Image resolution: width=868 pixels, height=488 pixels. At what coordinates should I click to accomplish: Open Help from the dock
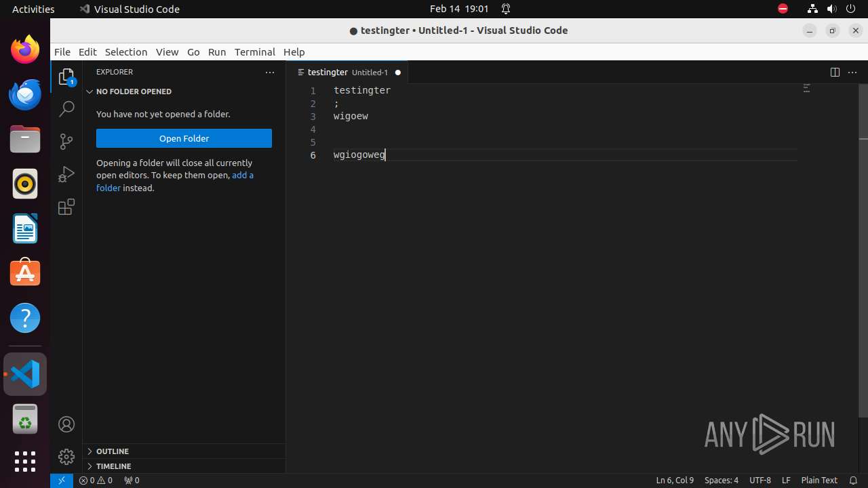coord(25,318)
